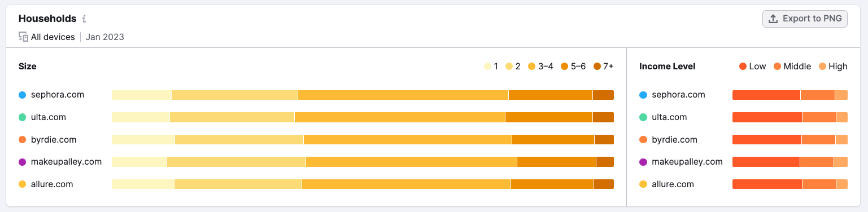Toggle the High income legend item
The image size is (868, 212).
point(834,67)
